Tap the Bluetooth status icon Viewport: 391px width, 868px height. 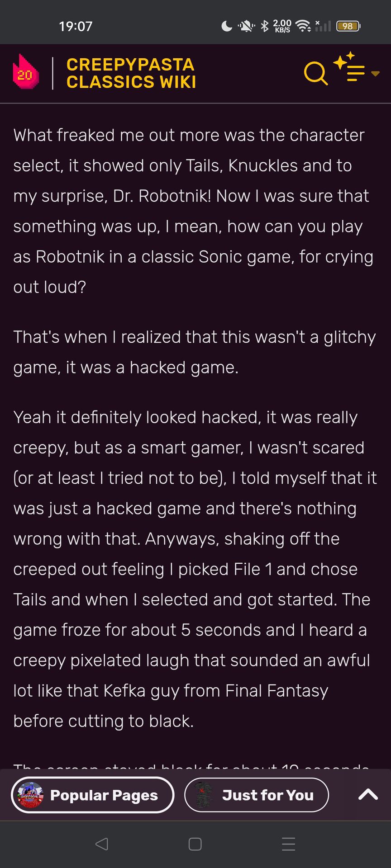[x=265, y=26]
